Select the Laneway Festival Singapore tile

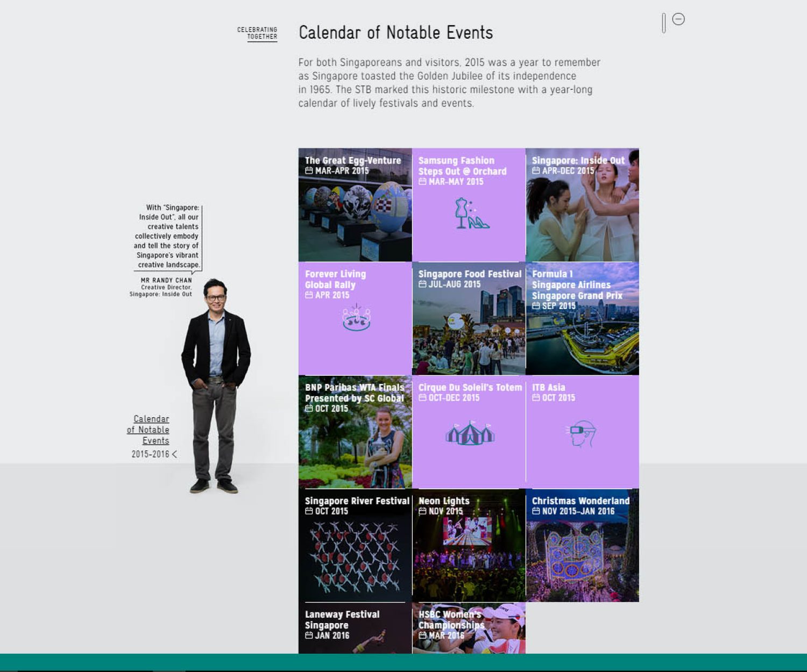pyautogui.click(x=355, y=628)
